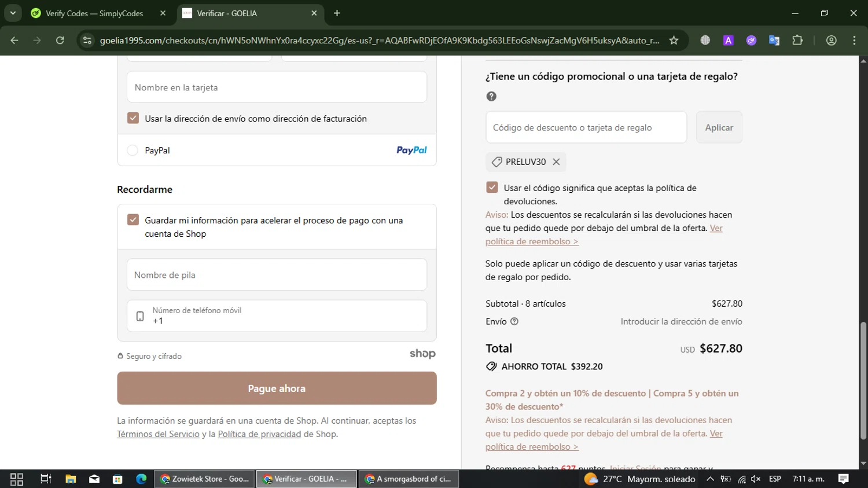Close the Verify Codes — SimplyCodes tab
868x488 pixels.
163,13
